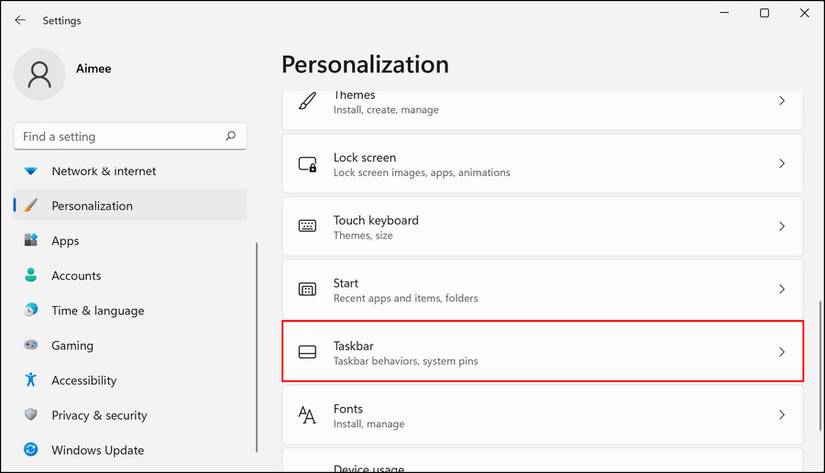Open Network & internet settings

tap(104, 171)
